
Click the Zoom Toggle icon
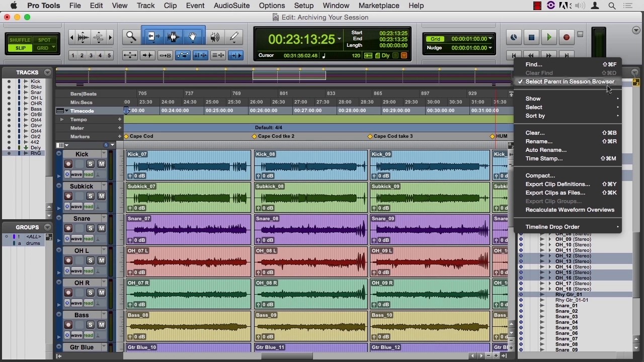coord(130,55)
